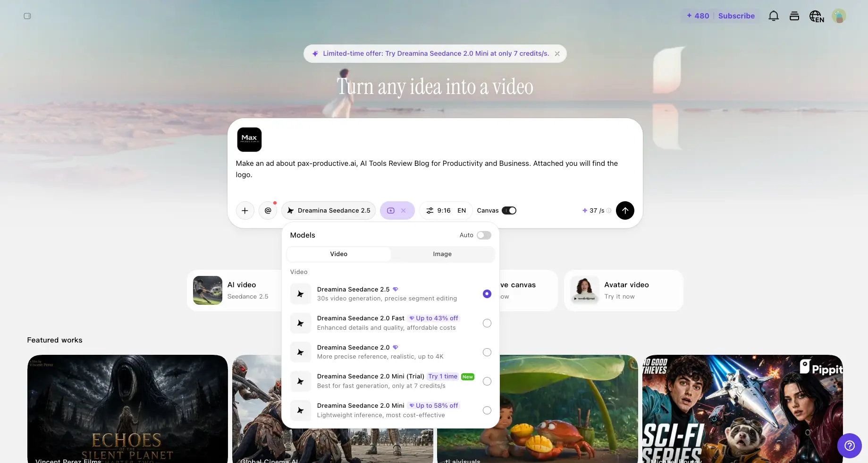Screen dimensions: 868x463
Task: Click the Subscribe link
Action: coord(736,16)
